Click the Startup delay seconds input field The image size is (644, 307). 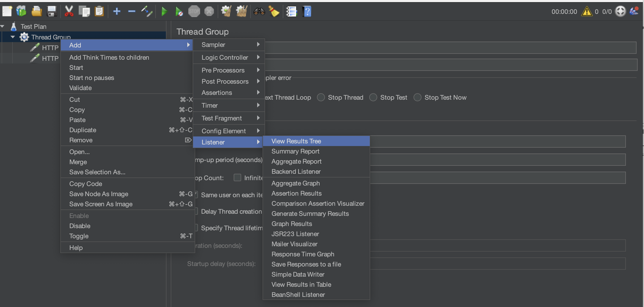point(496,264)
